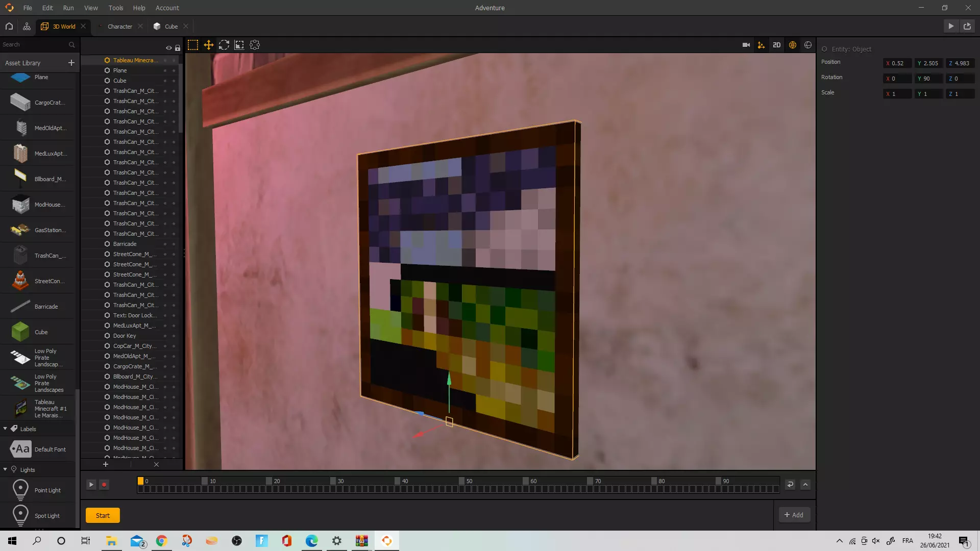980x551 pixels.
Task: Click the hierarchy icon next to home
Action: [x=27, y=27]
